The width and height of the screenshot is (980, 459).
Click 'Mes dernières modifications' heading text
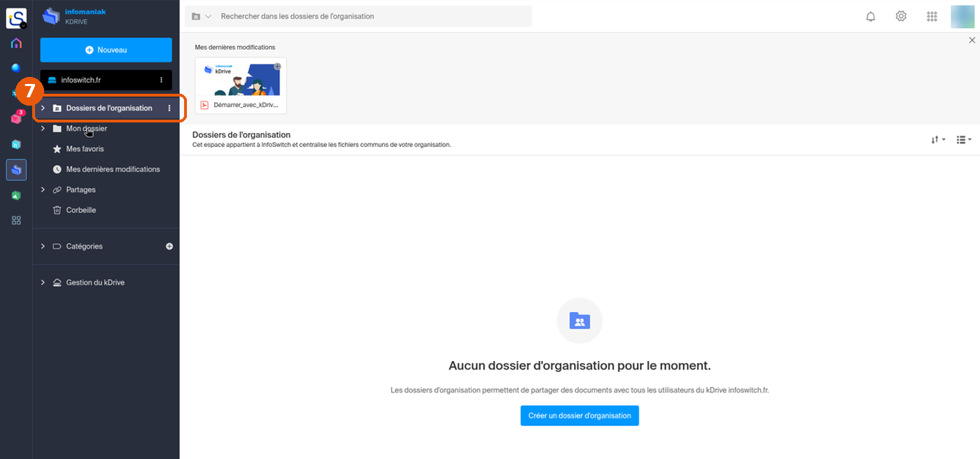(x=235, y=48)
